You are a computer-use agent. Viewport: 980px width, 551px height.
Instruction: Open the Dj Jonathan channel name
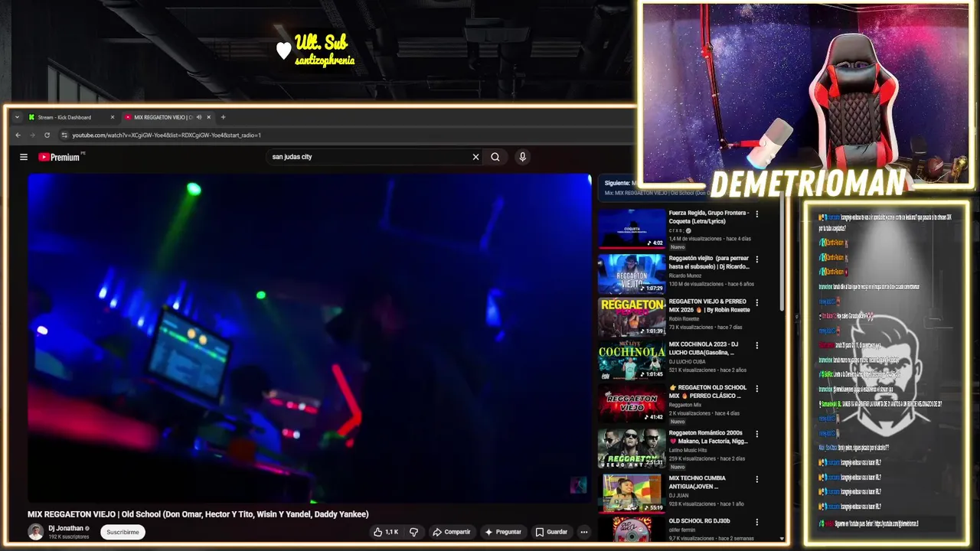point(66,528)
